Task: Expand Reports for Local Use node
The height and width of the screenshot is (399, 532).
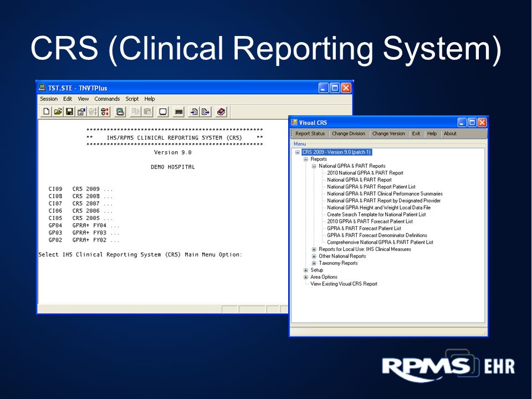Action: [314, 249]
